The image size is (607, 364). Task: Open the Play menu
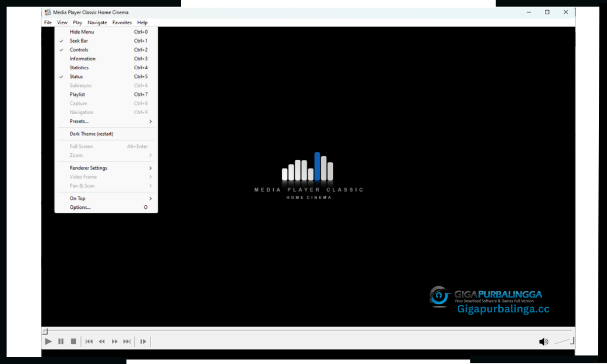(77, 23)
